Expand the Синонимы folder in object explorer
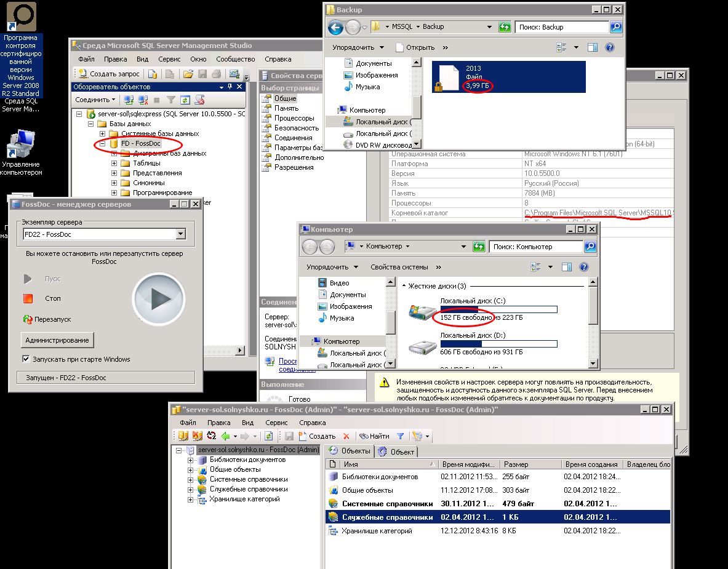The height and width of the screenshot is (569, 728). pyautogui.click(x=114, y=183)
